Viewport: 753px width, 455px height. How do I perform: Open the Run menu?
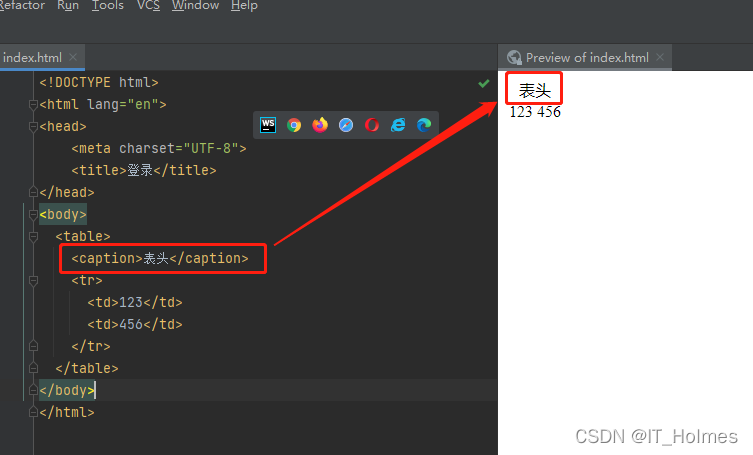(68, 5)
